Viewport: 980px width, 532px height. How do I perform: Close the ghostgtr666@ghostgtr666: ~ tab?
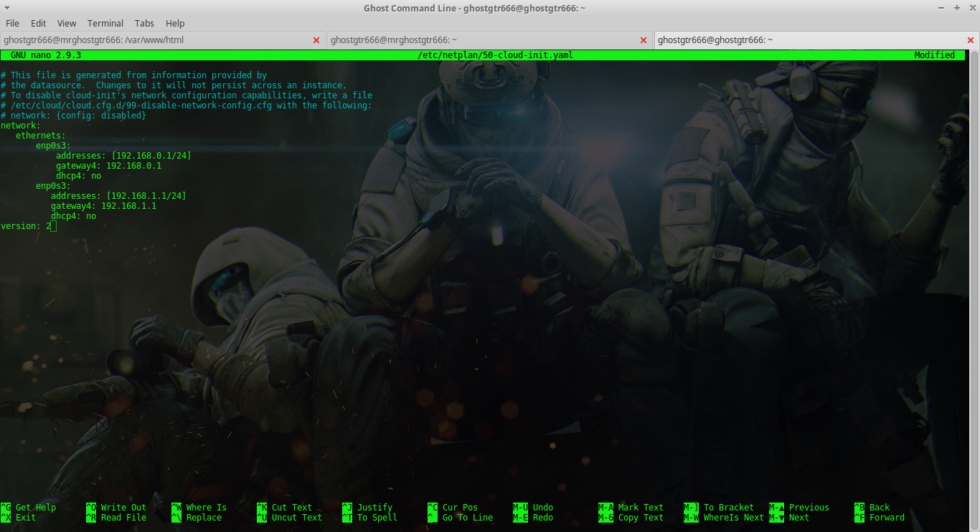[x=971, y=40]
